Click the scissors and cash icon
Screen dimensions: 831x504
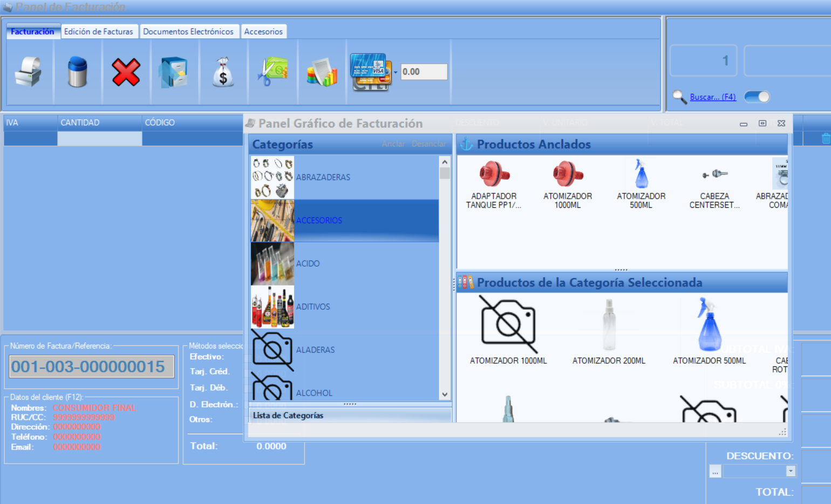pos(273,72)
